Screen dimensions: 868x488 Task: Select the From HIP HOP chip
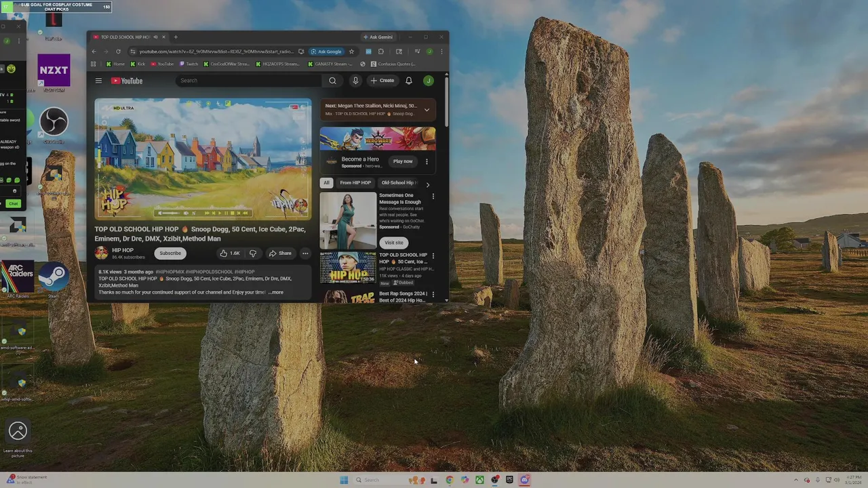pos(355,182)
